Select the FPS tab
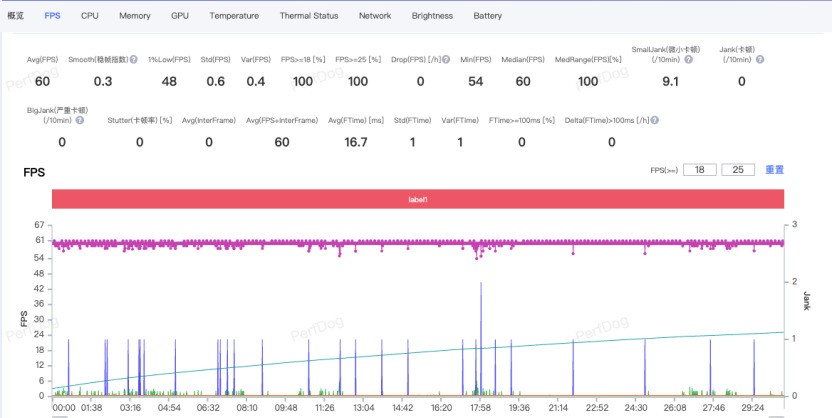Screen dimensions: 832x418 click(52, 16)
